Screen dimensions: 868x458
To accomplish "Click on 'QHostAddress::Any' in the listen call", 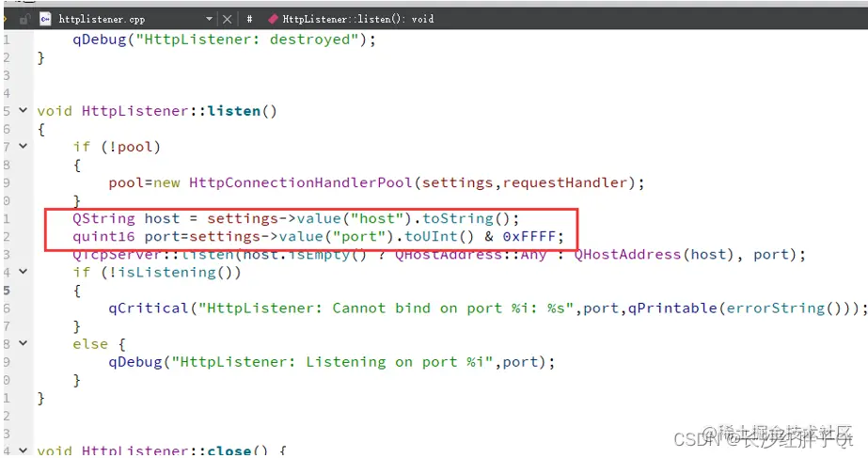I will (470, 255).
